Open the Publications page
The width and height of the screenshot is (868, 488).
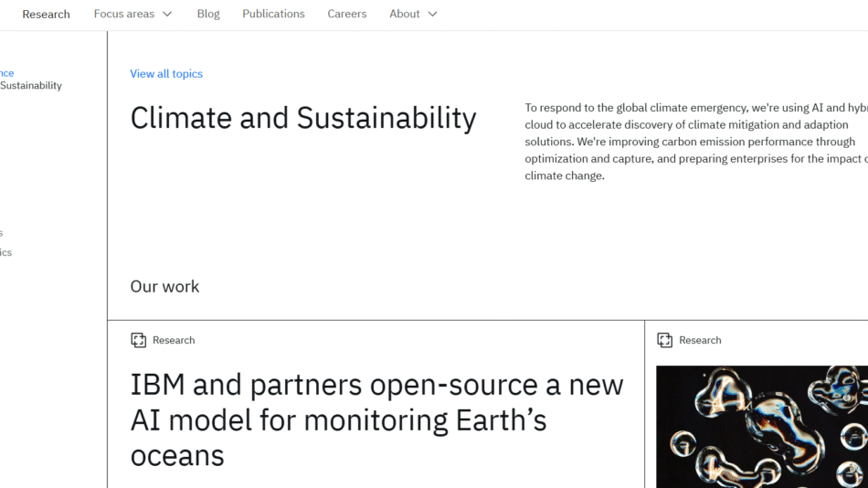point(273,14)
